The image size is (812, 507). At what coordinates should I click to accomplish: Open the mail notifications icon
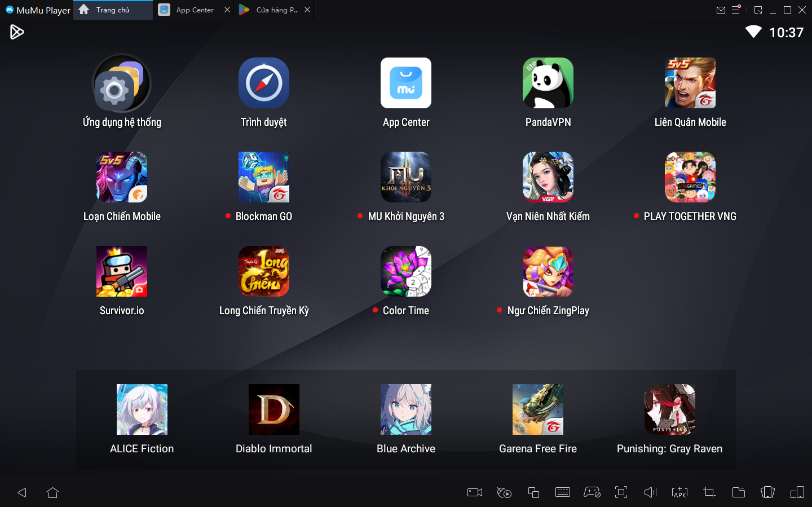[721, 10]
